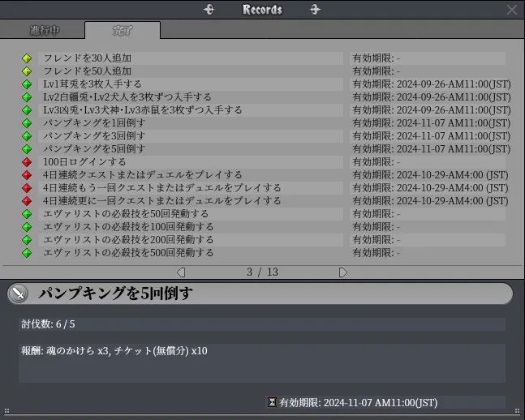Select record エヴァリストの必殺技を50回発動する
The image size is (525, 420).
point(191,214)
